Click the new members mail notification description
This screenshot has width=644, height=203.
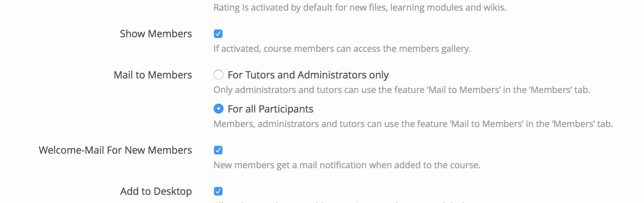pyautogui.click(x=347, y=165)
